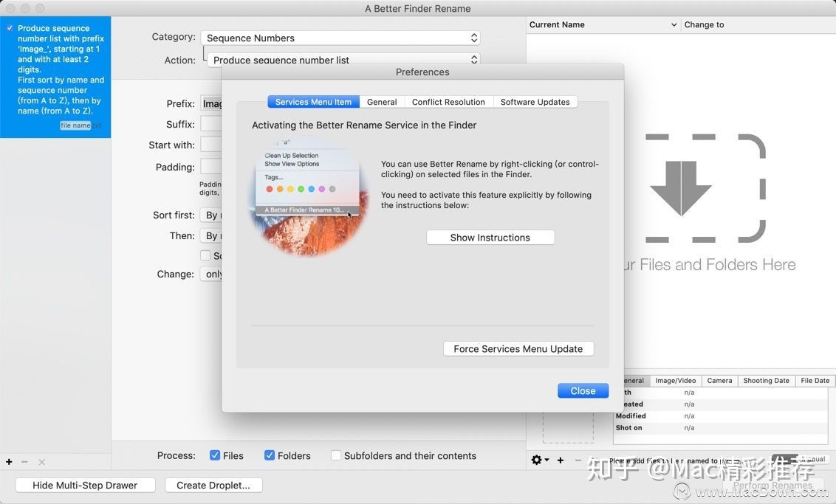Select the Shooting Date metadata tab
This screenshot has height=504, width=836.
766,380
